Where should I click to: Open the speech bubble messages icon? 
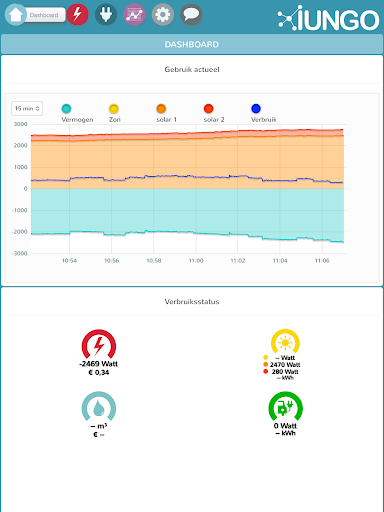pyautogui.click(x=191, y=15)
